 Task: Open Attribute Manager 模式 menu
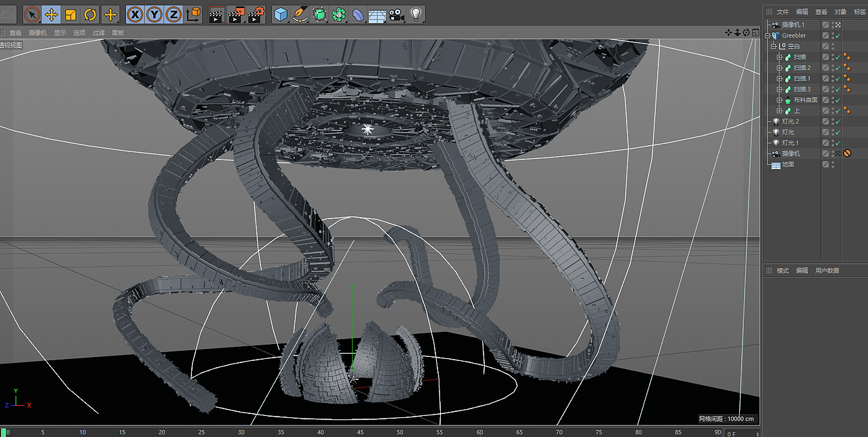point(783,271)
